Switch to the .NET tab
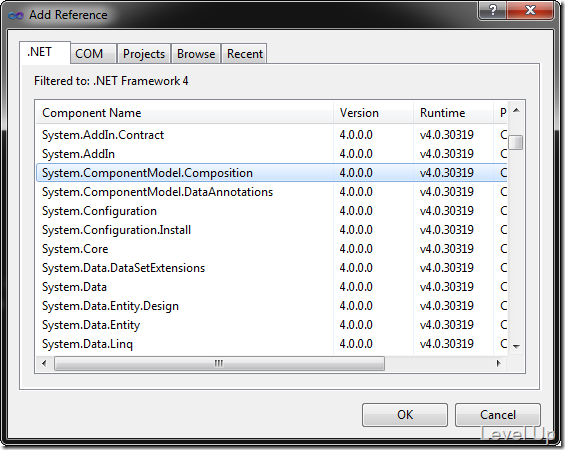This screenshot has height=450, width=565. (45, 53)
